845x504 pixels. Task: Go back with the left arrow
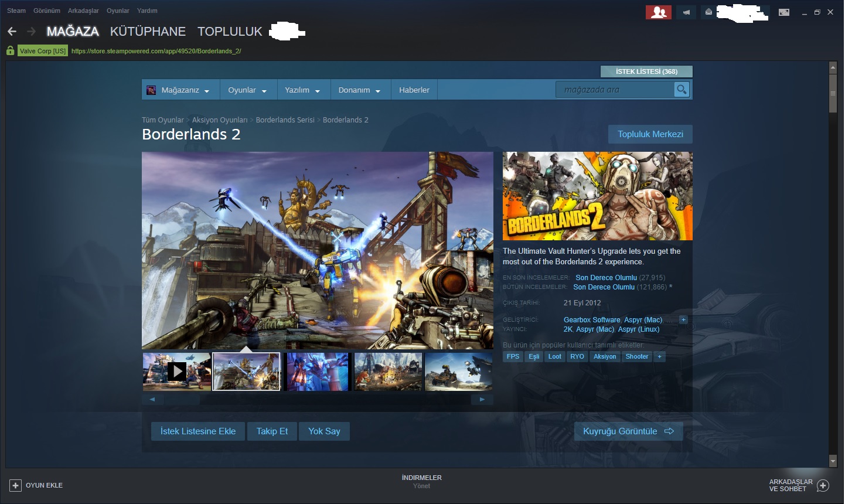click(x=12, y=32)
